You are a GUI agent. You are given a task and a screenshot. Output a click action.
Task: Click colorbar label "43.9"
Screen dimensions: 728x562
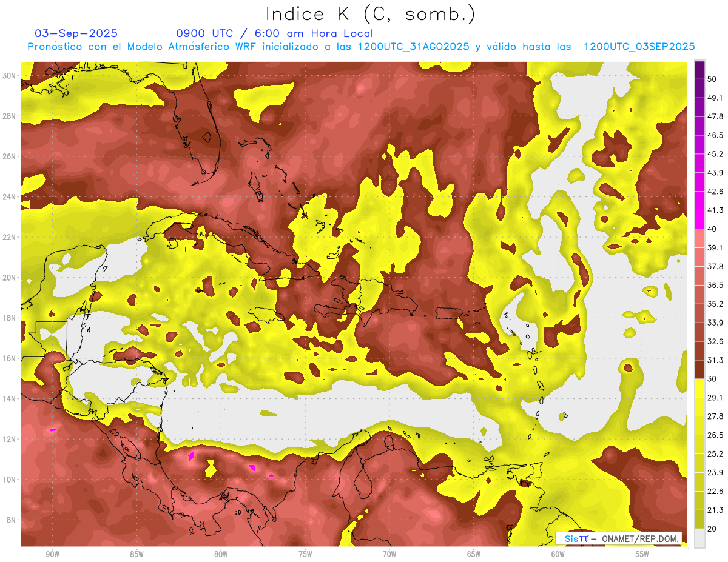715,173
